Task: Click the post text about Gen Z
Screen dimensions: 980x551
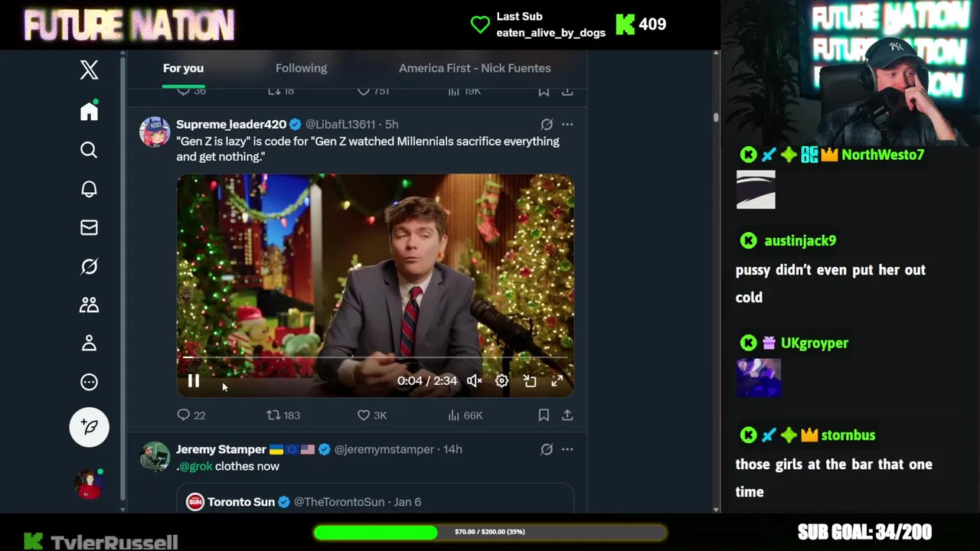Action: pos(367,148)
